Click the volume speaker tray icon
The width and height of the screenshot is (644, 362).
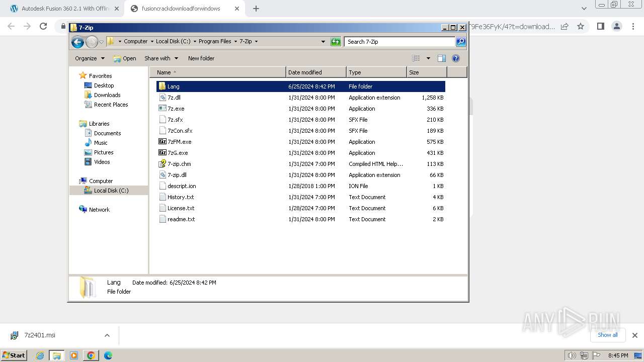572,355
